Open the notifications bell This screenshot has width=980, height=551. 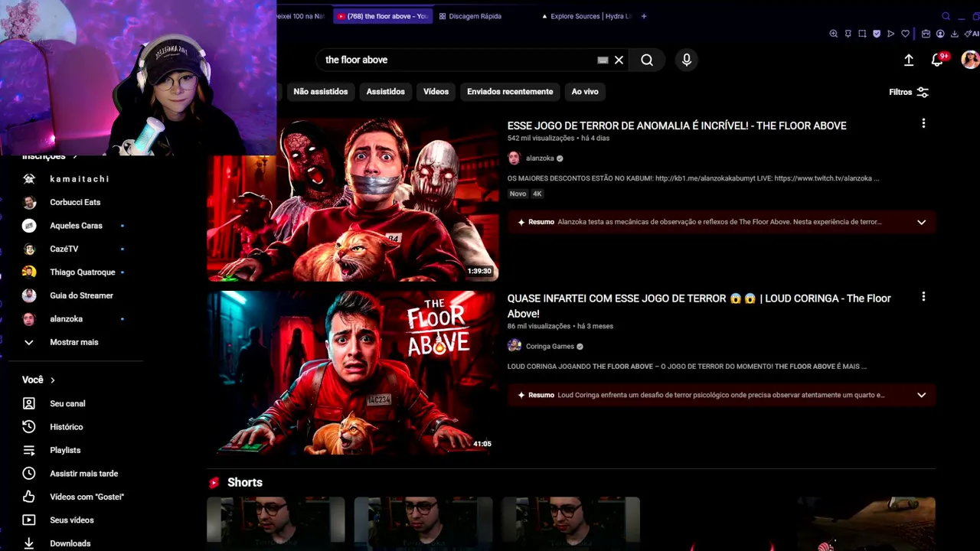(x=937, y=60)
